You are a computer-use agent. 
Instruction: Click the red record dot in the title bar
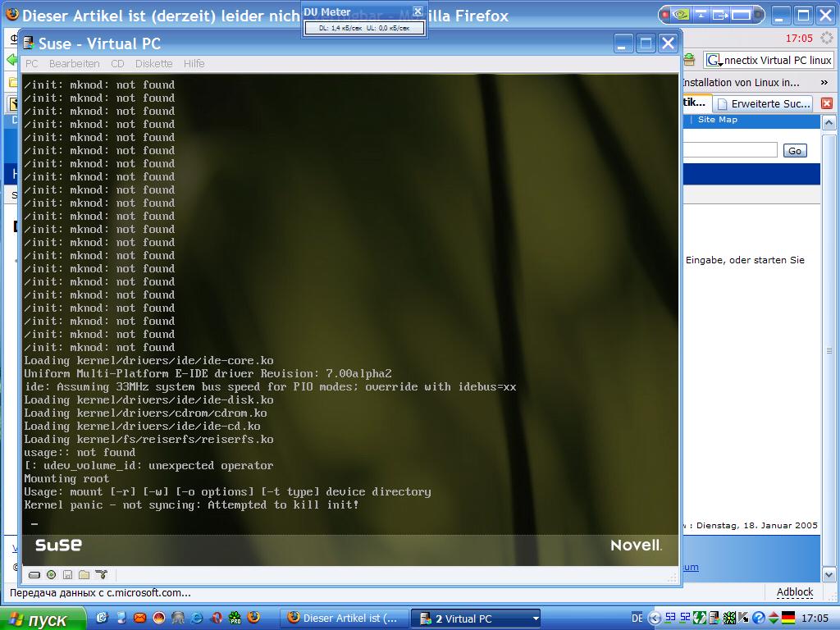665,15
